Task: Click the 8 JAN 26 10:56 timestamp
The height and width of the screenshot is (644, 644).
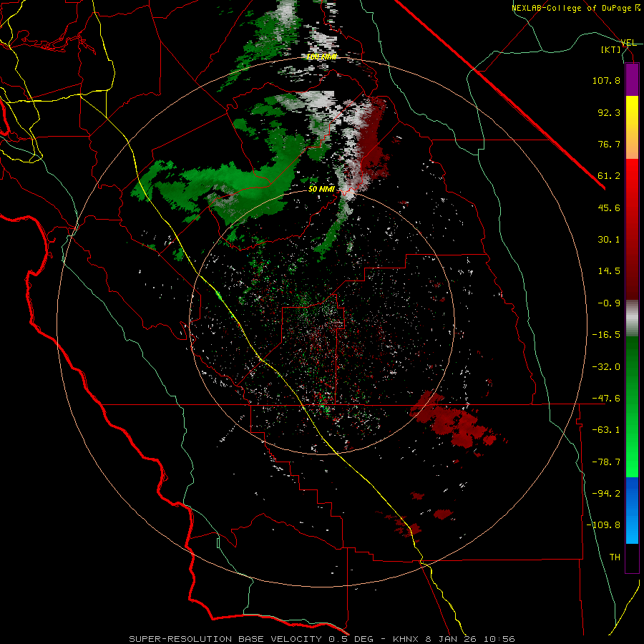Action: pyautogui.click(x=470, y=639)
